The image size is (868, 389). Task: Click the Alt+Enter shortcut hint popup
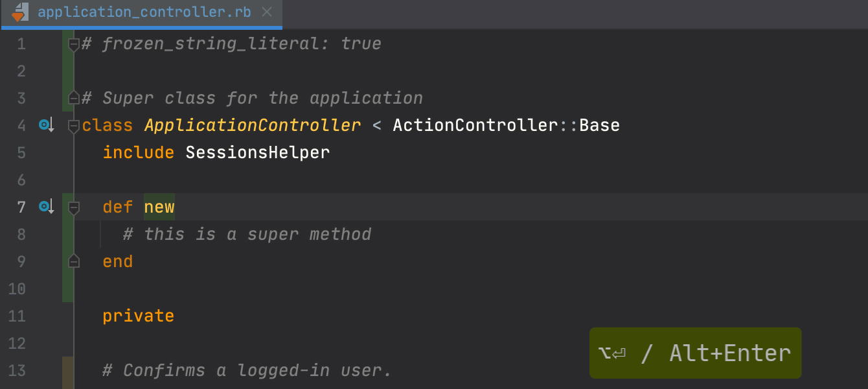click(x=695, y=353)
